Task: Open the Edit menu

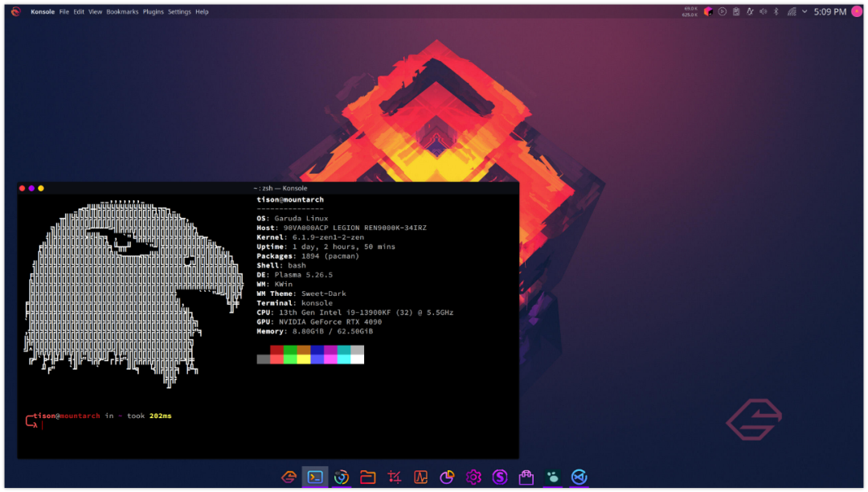Action: tap(79, 11)
